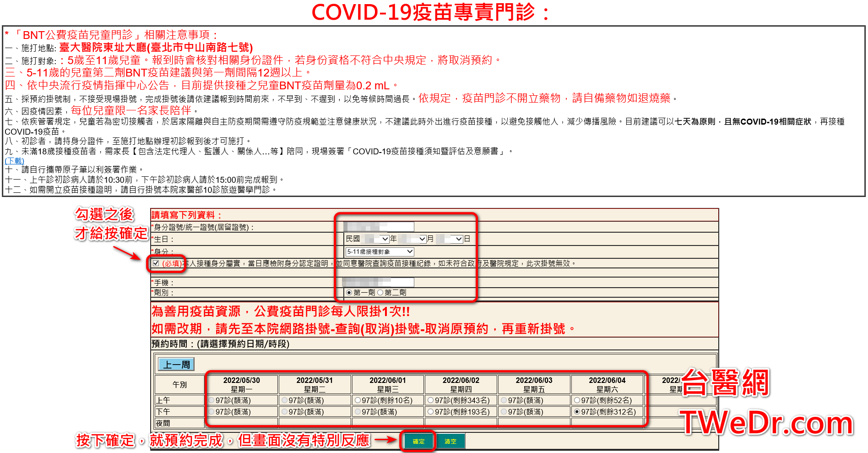Select the 2022/06/04 星期六 column header
The image size is (868, 453).
tap(607, 385)
